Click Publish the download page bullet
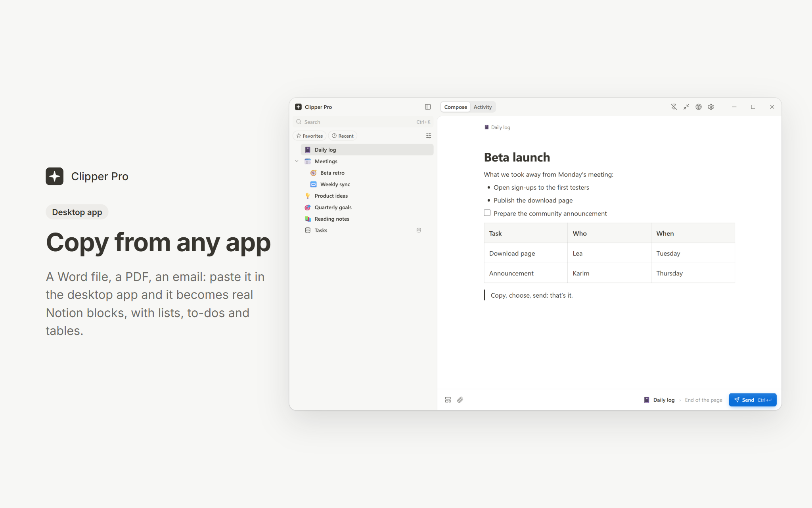The height and width of the screenshot is (508, 812). [533, 200]
